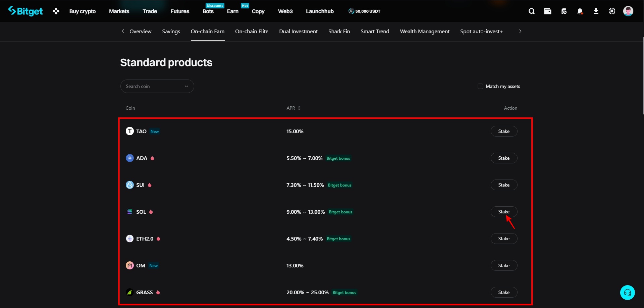The width and height of the screenshot is (644, 308).
Task: Open the notifications bell icon
Action: (x=580, y=11)
